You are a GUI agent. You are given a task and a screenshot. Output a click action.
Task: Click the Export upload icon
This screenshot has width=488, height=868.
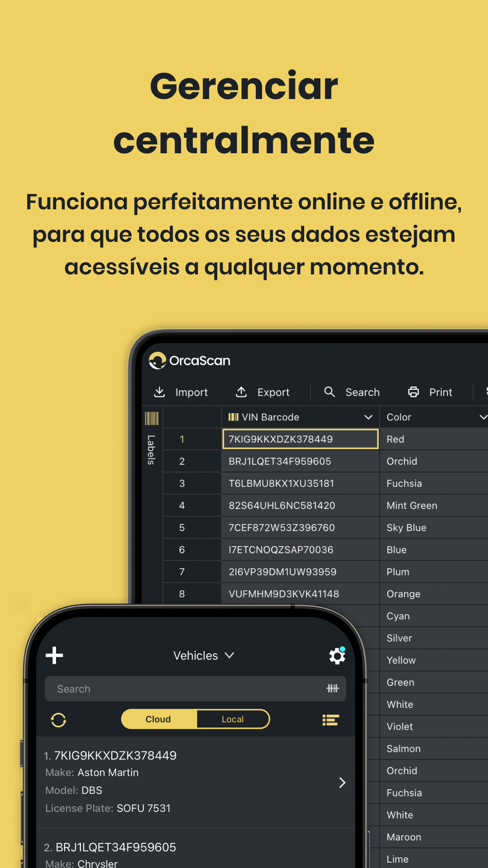point(241,392)
